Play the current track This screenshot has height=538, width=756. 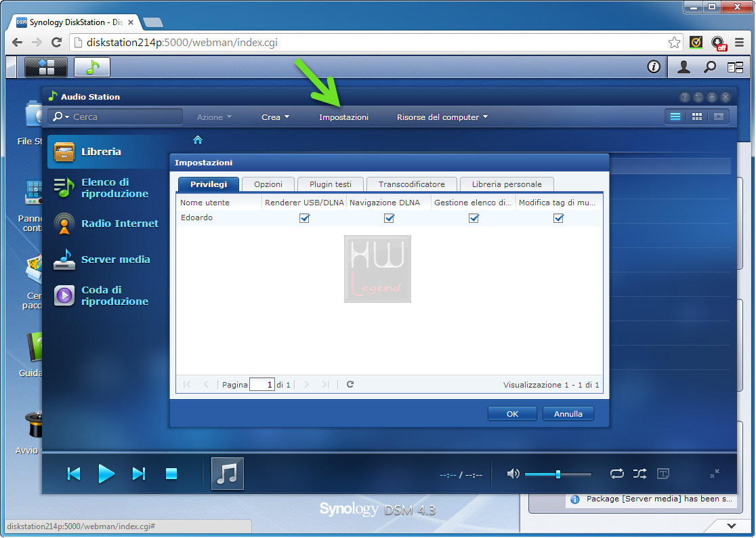(106, 474)
